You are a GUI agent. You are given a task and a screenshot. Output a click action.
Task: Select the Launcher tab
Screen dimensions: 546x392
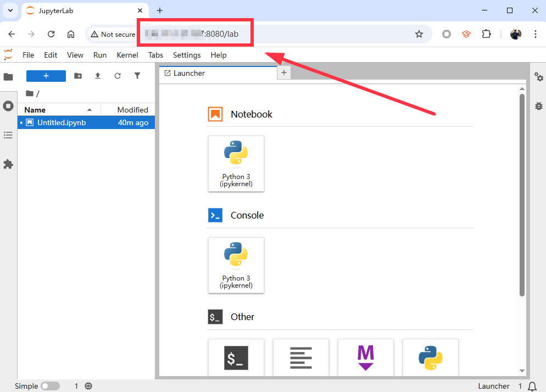pyautogui.click(x=218, y=73)
